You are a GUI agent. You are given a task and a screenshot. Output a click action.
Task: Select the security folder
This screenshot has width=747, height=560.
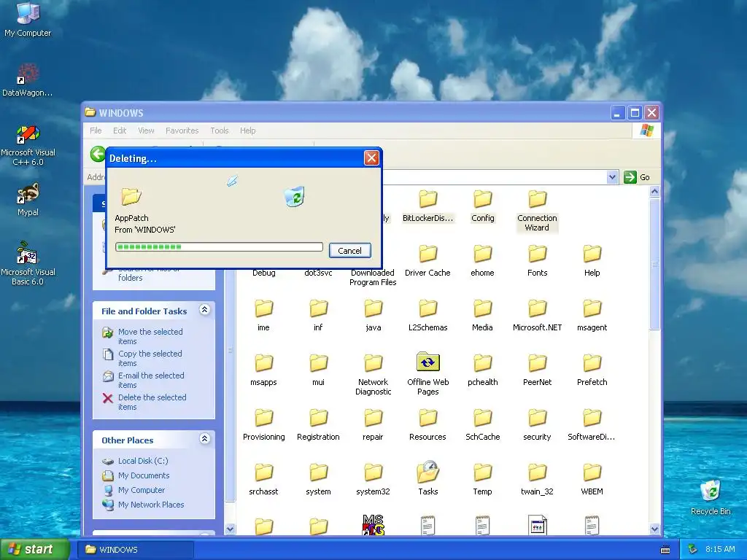pos(538,425)
